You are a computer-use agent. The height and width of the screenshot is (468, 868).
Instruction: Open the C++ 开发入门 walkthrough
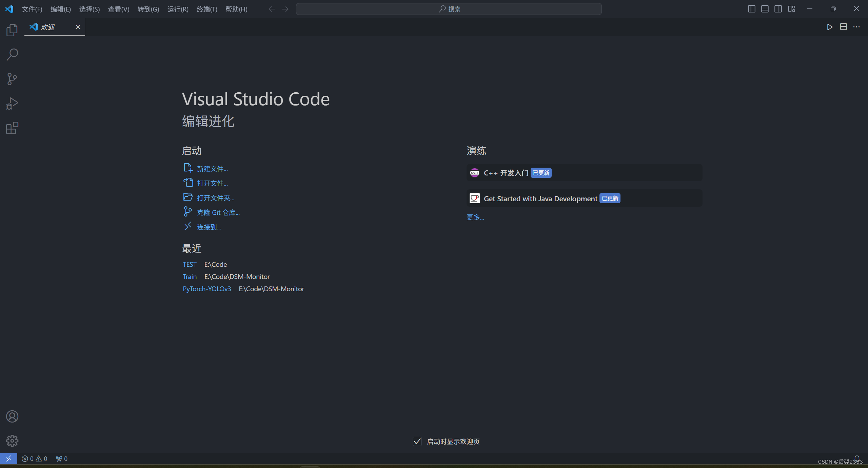585,173
